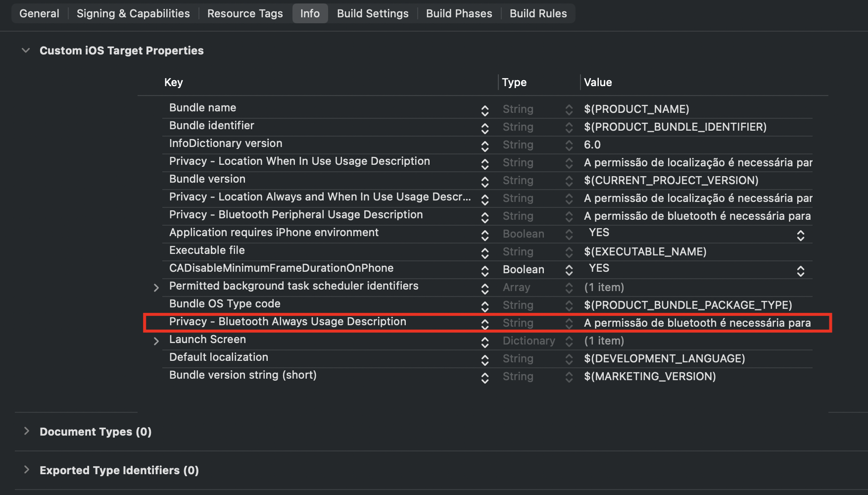Open key stepper for Bundle name row
The image size is (868, 495).
[x=485, y=110]
